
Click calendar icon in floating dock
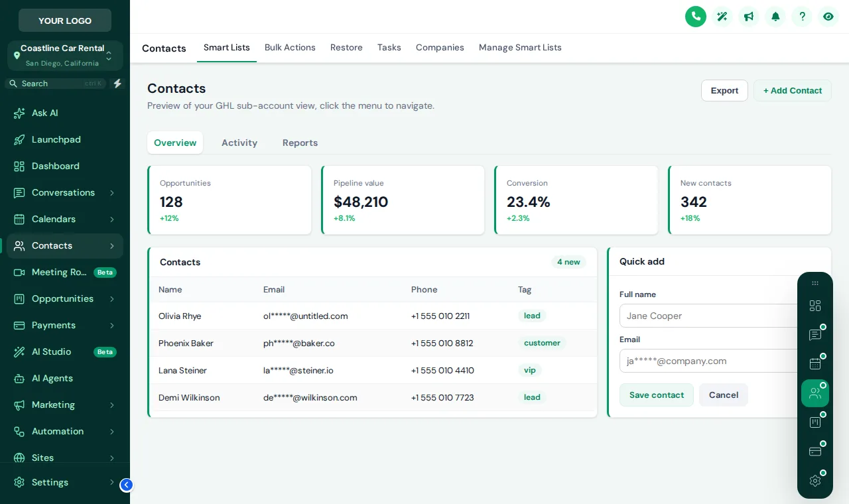pyautogui.click(x=815, y=363)
